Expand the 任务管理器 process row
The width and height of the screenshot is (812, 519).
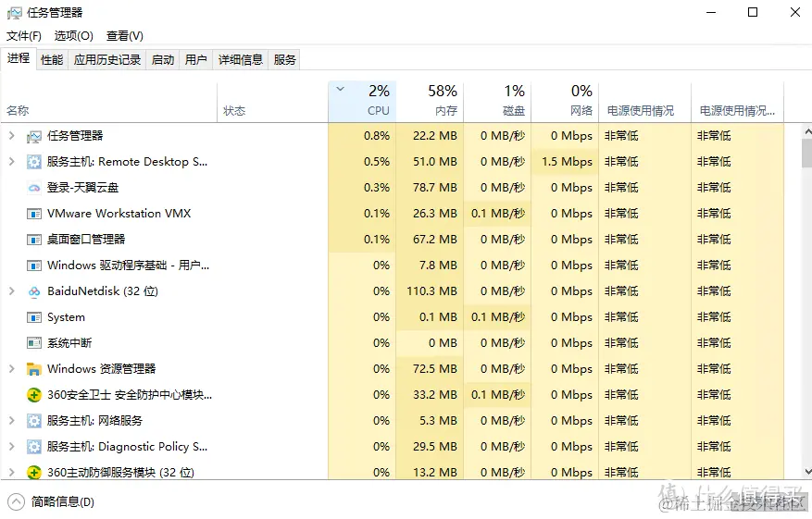tap(11, 136)
